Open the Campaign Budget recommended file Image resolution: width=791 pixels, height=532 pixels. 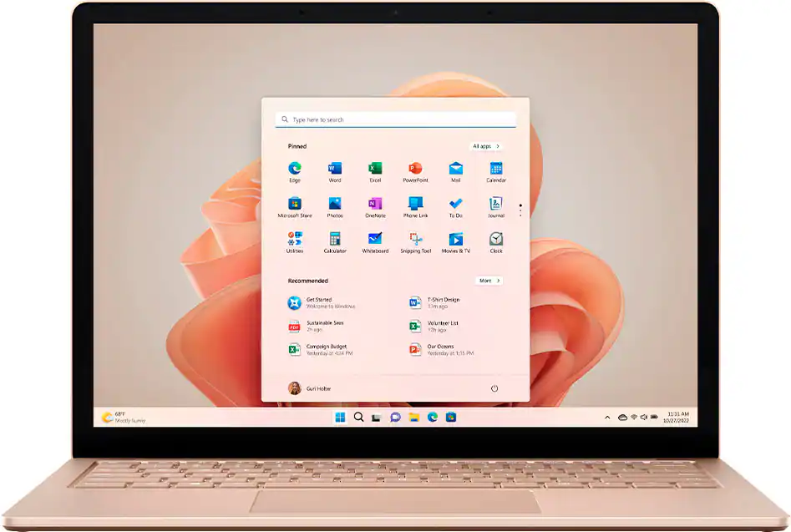click(326, 349)
